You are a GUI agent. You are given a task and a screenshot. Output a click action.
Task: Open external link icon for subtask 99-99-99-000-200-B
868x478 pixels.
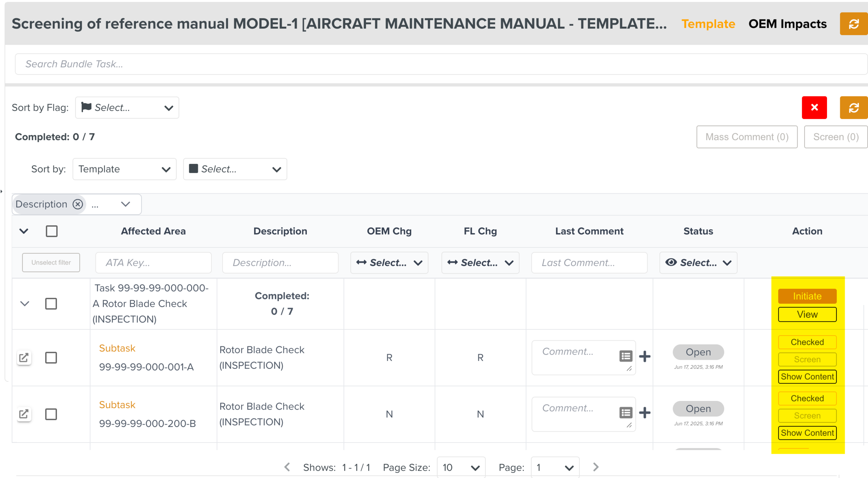(24, 414)
